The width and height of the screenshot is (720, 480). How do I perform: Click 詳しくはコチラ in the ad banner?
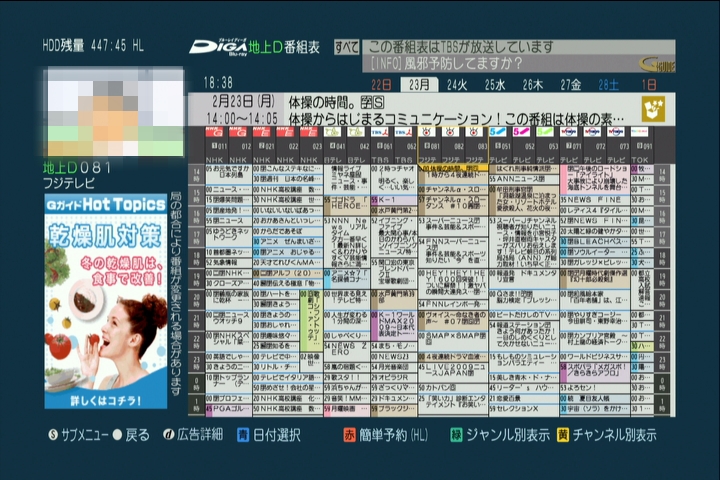(x=106, y=398)
